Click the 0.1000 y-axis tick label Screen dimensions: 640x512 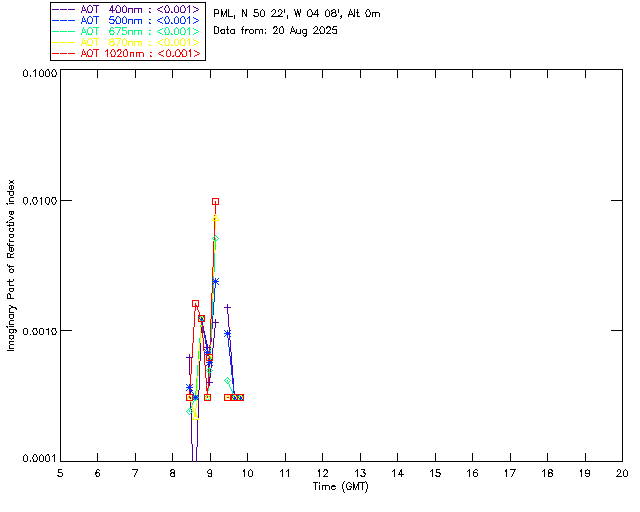tap(40, 73)
